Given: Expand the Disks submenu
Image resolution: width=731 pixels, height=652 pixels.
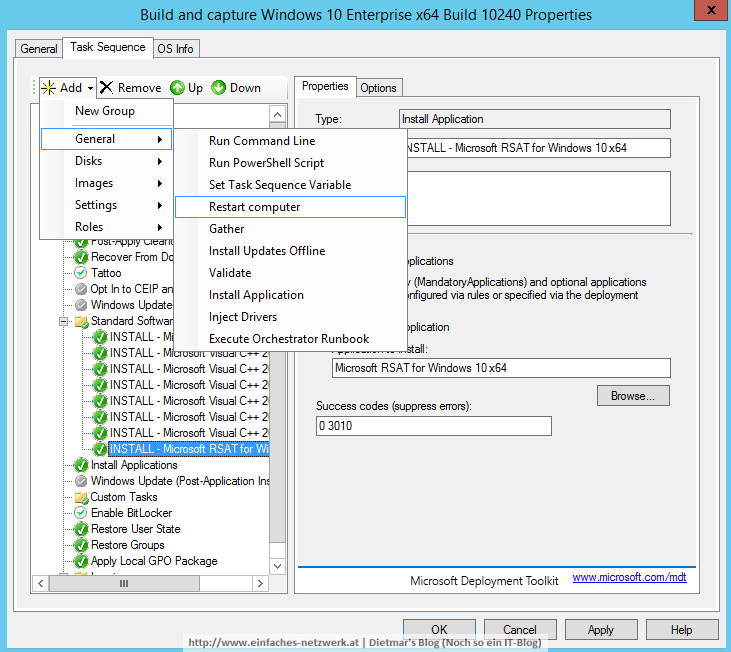Looking at the screenshot, I should 106,161.
